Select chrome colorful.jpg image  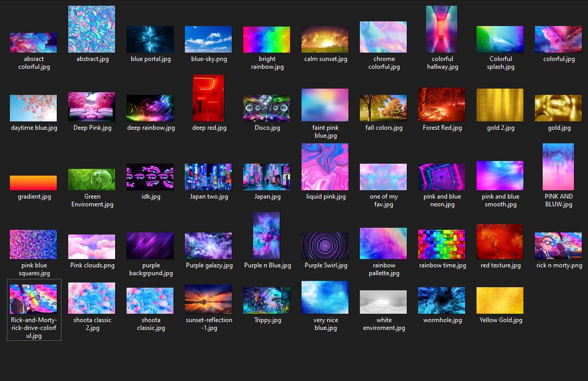click(383, 37)
